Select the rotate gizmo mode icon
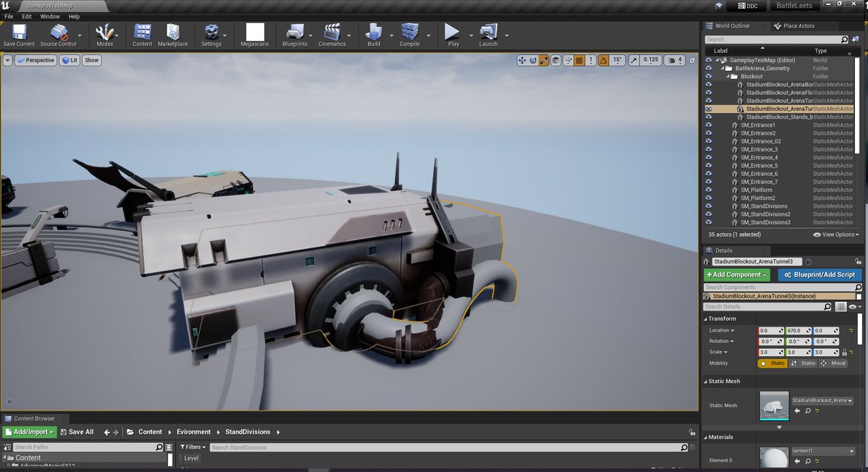 click(x=533, y=60)
